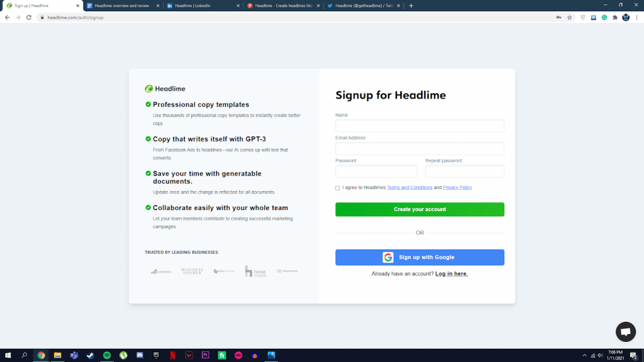This screenshot has width=644, height=362.
Task: Switch to the Headlime Twitter tab
Action: (364, 6)
